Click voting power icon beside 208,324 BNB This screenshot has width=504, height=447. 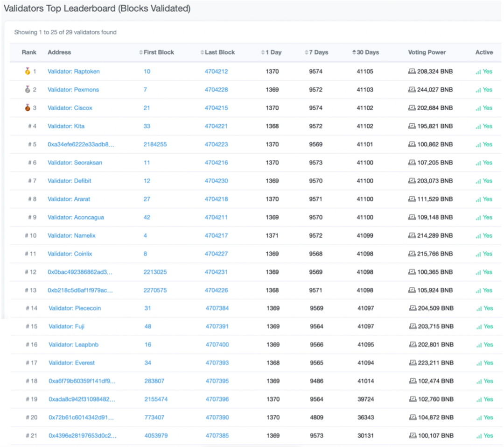click(412, 71)
